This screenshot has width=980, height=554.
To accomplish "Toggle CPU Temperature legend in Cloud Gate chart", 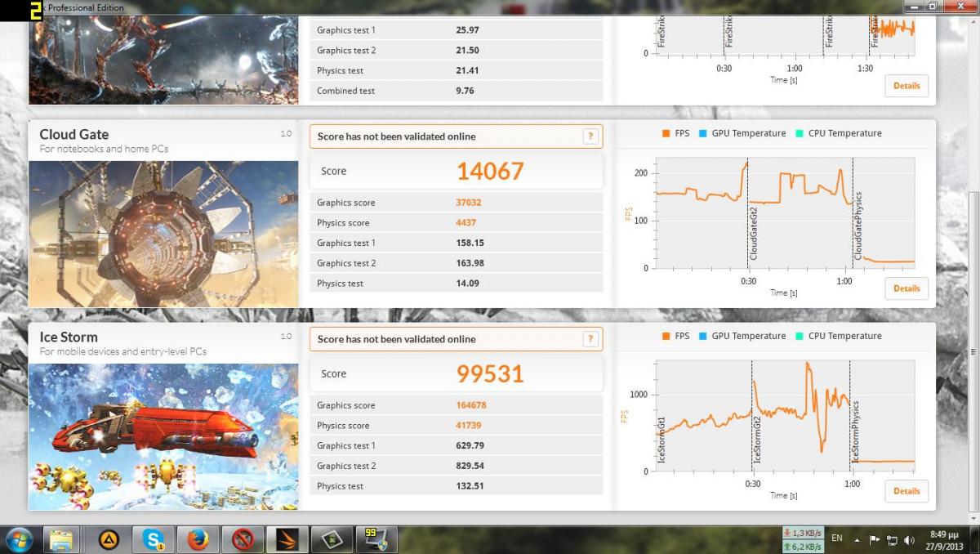I will 838,133.
